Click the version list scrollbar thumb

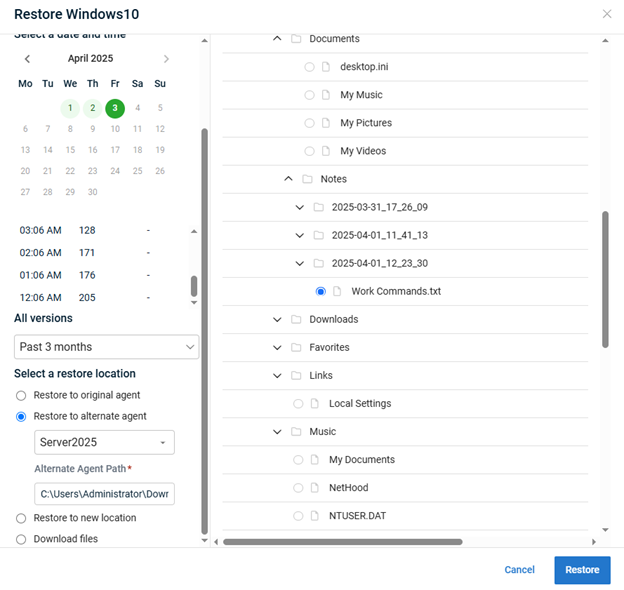(x=194, y=286)
